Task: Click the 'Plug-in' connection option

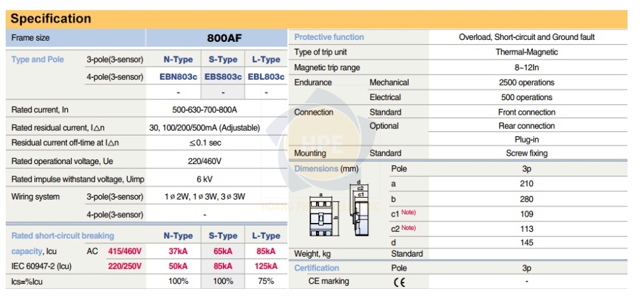Action: pyautogui.click(x=527, y=139)
